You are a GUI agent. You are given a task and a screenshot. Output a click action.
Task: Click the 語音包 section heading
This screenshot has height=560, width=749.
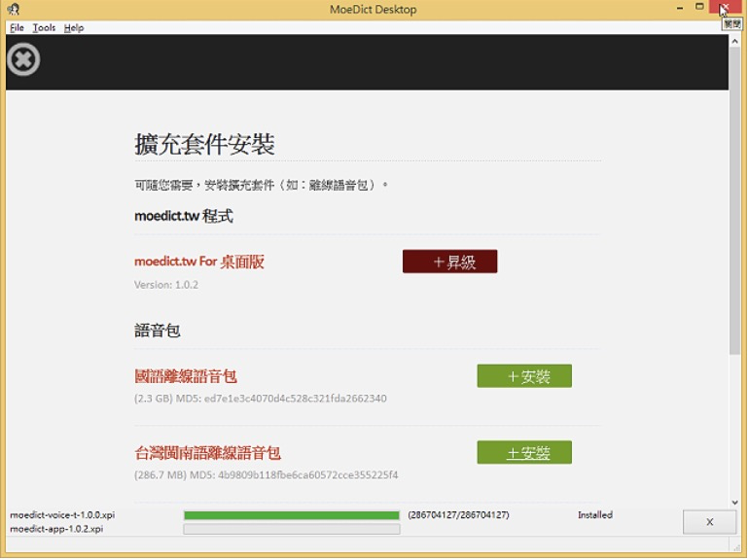click(158, 331)
